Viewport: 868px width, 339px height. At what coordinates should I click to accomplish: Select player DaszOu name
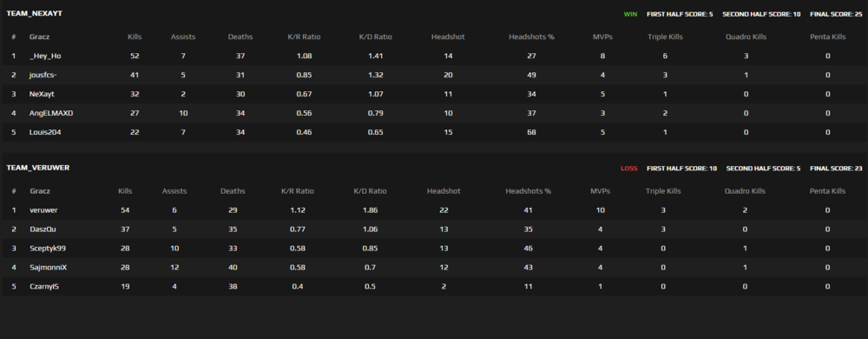43,229
